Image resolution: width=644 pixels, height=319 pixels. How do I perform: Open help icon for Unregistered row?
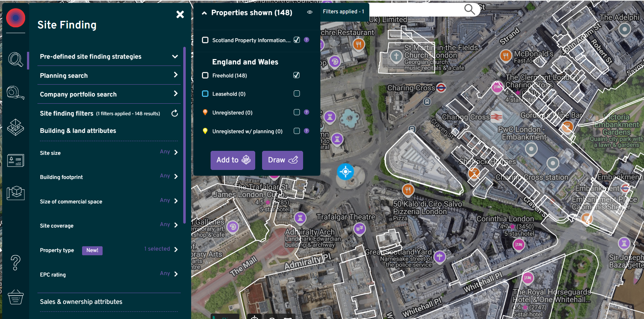[306, 112]
